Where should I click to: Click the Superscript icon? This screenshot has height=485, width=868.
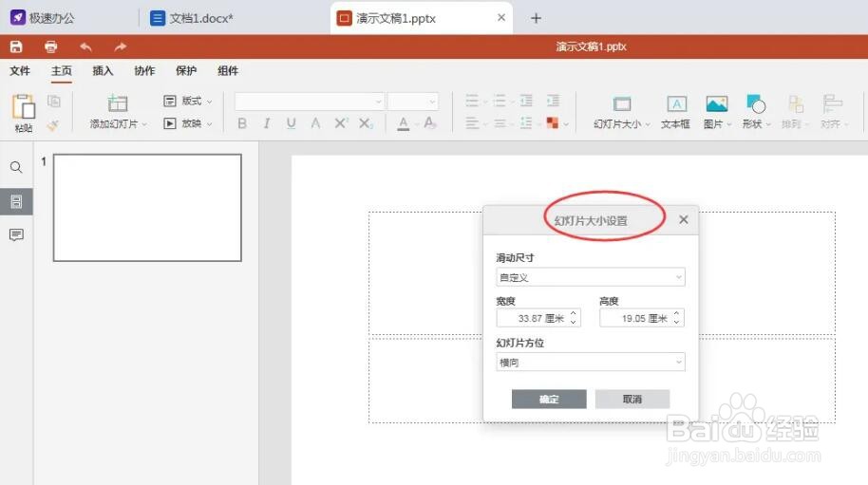[x=341, y=123]
